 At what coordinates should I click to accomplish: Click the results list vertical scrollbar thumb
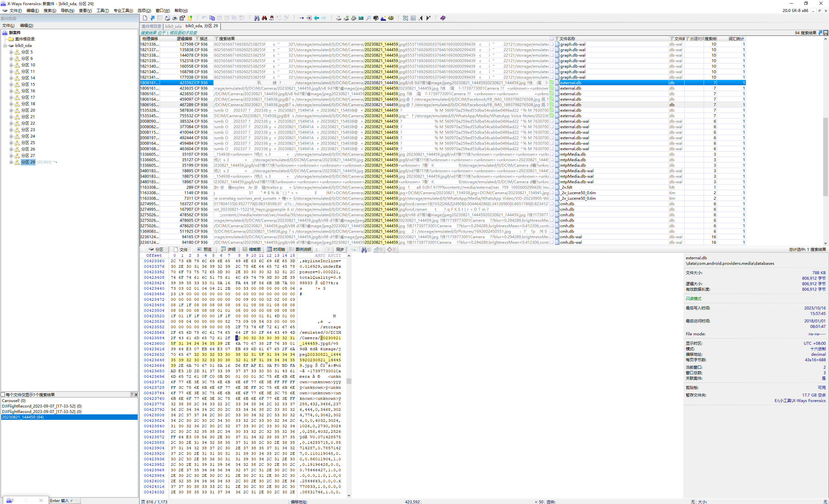tap(825, 157)
